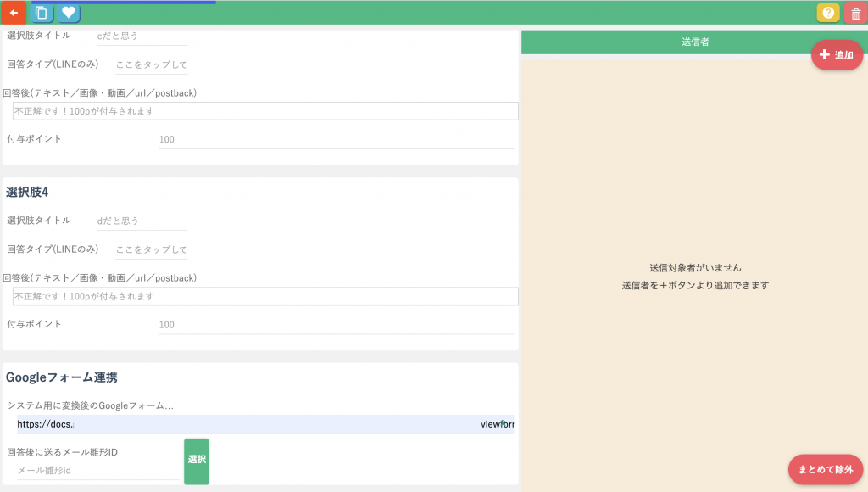Click the 選択肢タイトル field containing dだと思う

tap(142, 221)
